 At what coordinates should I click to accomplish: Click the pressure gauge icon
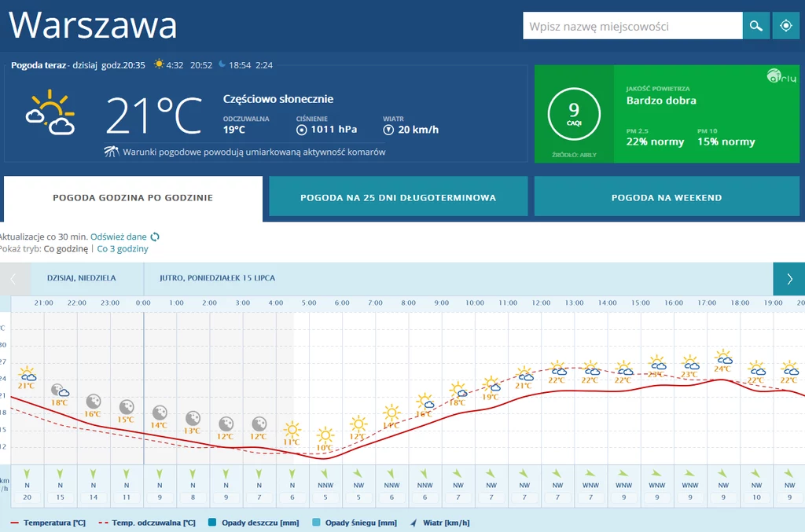coord(302,130)
